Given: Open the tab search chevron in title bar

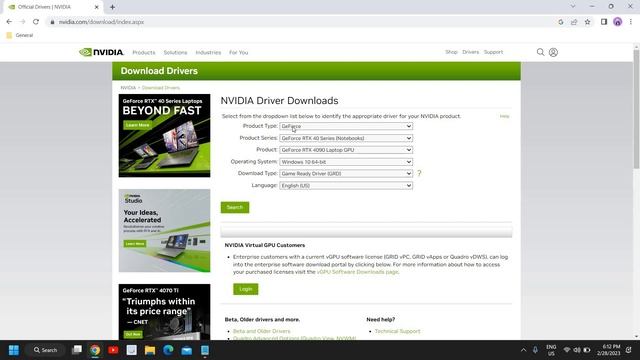Looking at the screenshot, I should (573, 7).
